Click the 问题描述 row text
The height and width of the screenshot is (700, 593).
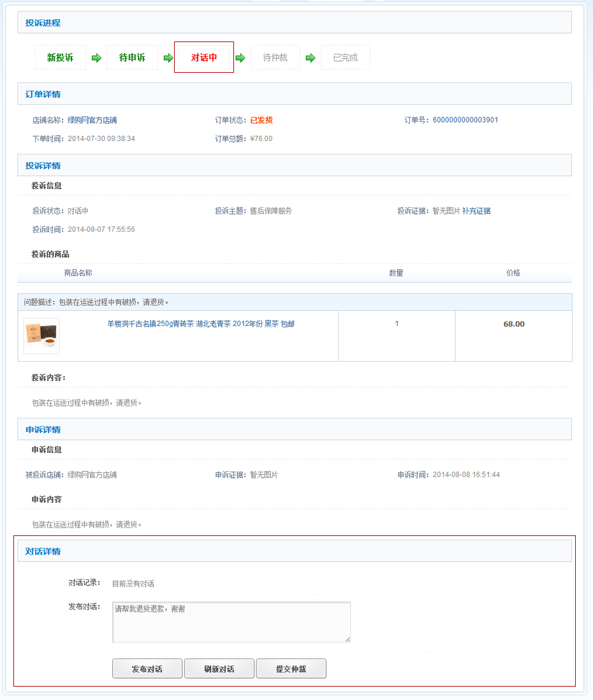[x=96, y=302]
